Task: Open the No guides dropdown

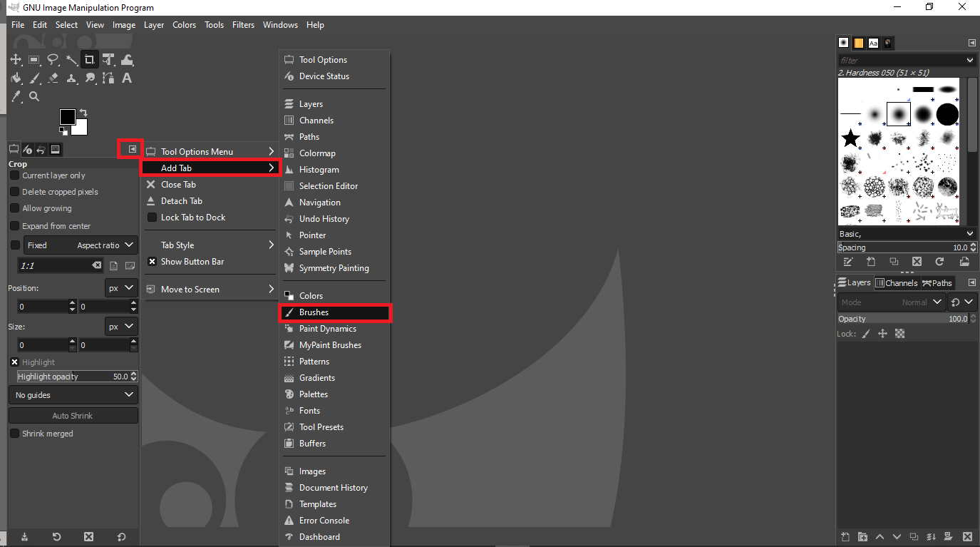Action: pyautogui.click(x=73, y=394)
